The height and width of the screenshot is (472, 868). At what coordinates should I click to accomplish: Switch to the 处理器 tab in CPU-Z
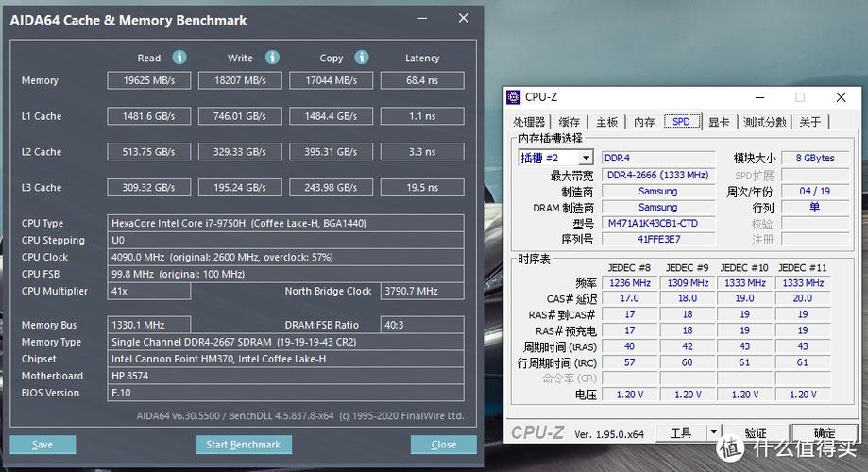pos(529,122)
